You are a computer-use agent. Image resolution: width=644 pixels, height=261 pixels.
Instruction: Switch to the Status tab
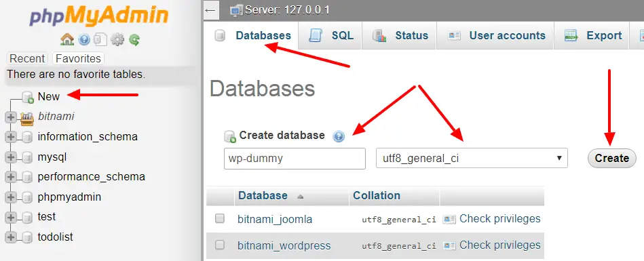400,36
